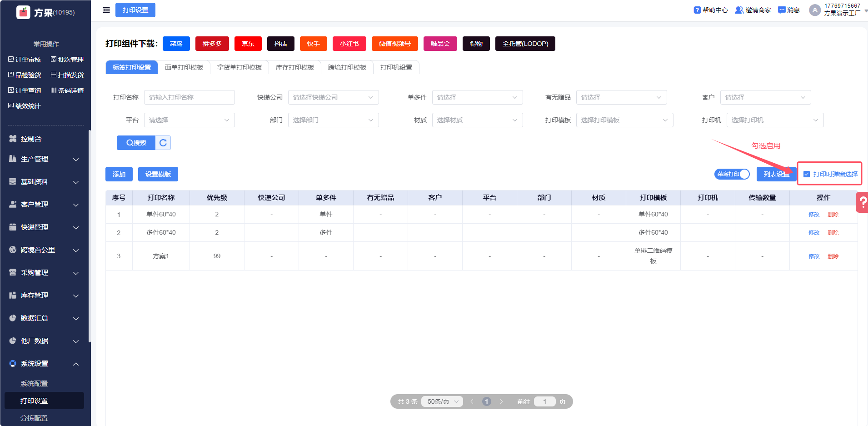Click the invite merchant icon
Image resolution: width=868 pixels, height=426 pixels.
click(x=739, y=10)
